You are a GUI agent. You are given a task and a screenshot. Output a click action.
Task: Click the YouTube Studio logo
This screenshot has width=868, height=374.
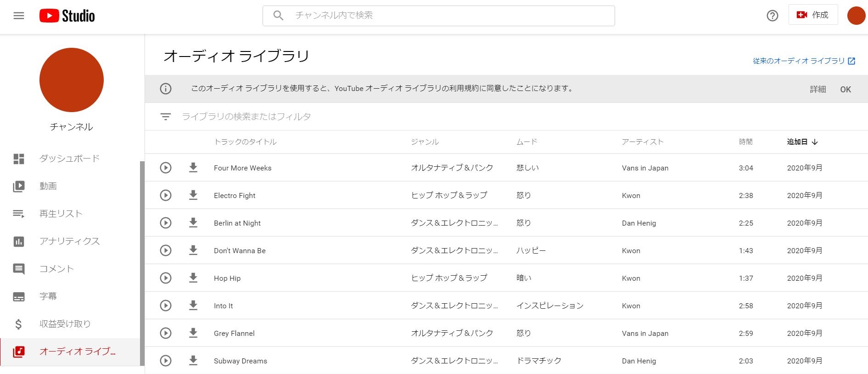67,16
